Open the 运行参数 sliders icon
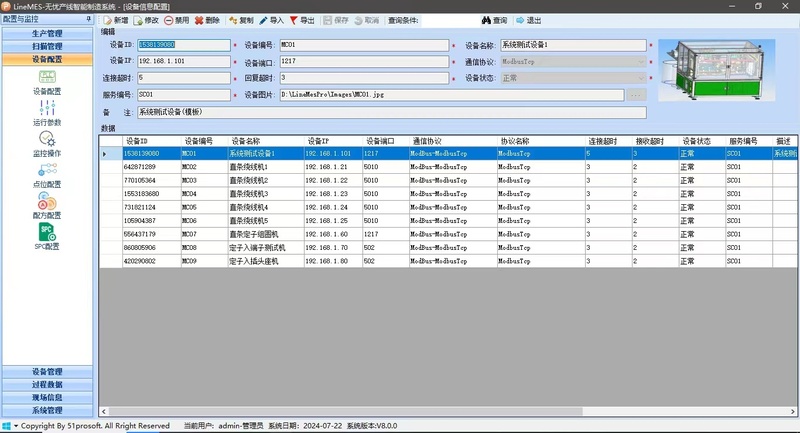800x433 pixels. [46, 108]
